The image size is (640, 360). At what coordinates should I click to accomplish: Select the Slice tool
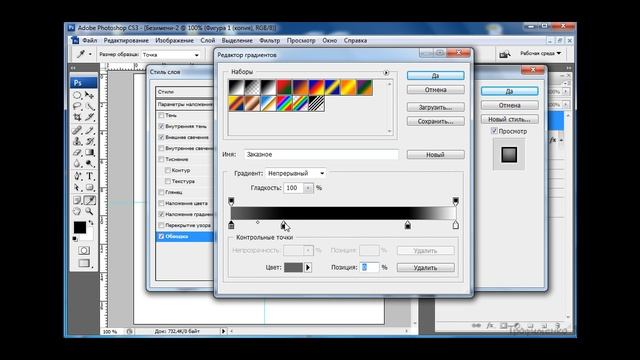pyautogui.click(x=89, y=118)
